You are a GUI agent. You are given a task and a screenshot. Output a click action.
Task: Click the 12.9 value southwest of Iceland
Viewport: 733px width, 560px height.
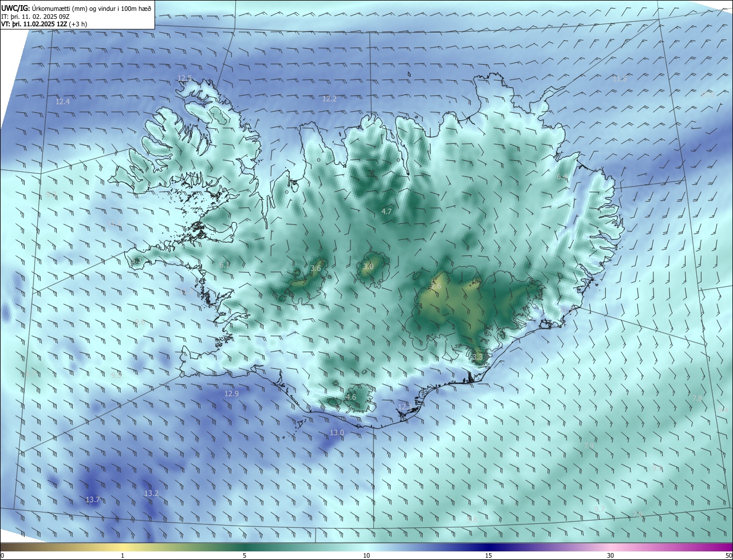[x=231, y=394]
